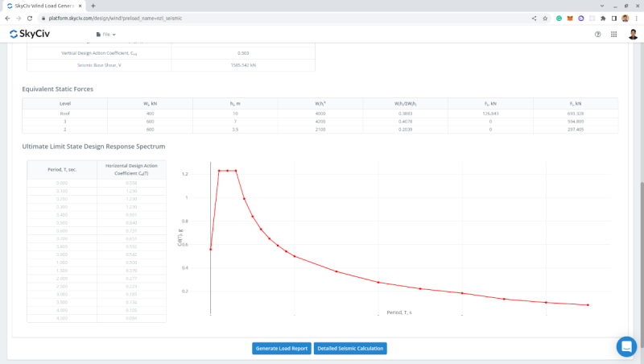Open the File dropdown menu
The height and width of the screenshot is (364, 644).
coord(105,35)
